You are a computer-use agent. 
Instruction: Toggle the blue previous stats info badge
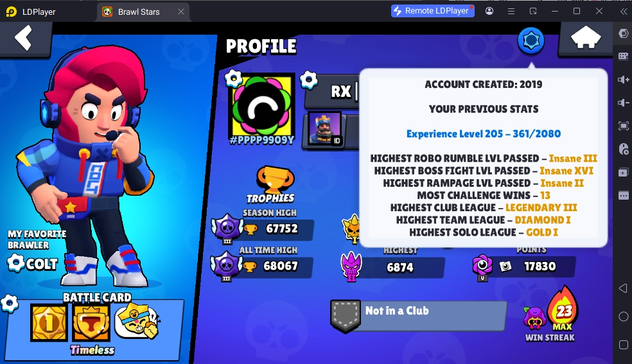[x=531, y=40]
